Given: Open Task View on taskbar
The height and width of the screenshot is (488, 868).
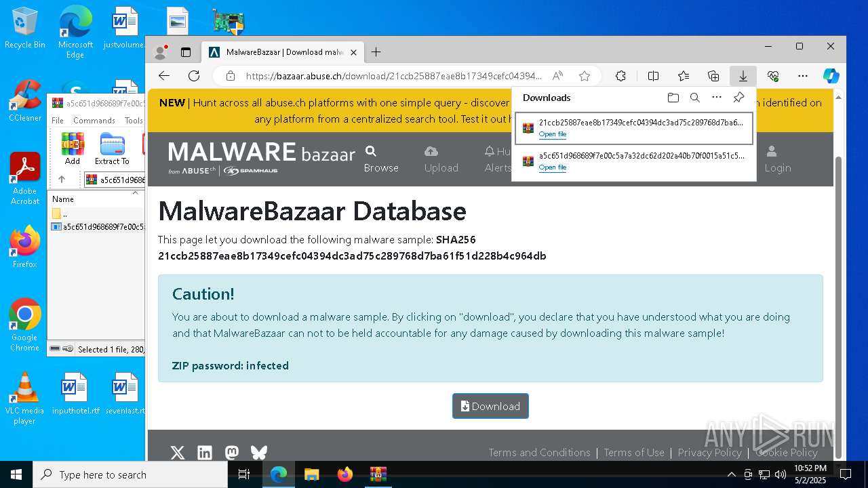Looking at the screenshot, I should click(x=245, y=474).
